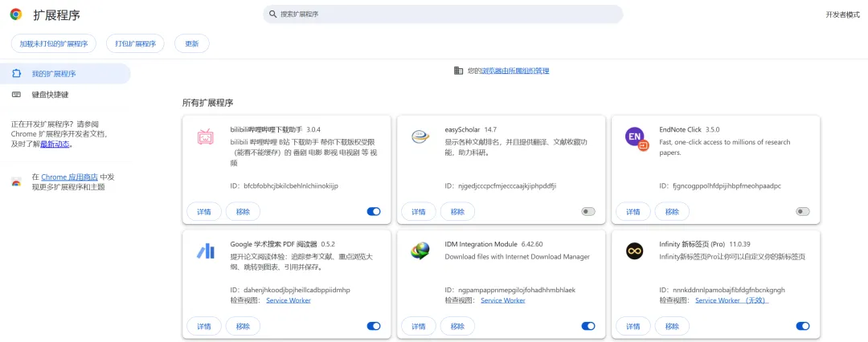Screen dimensions: 868x342
Task: Click the 所有扩展程序 heading
Action: tap(207, 103)
